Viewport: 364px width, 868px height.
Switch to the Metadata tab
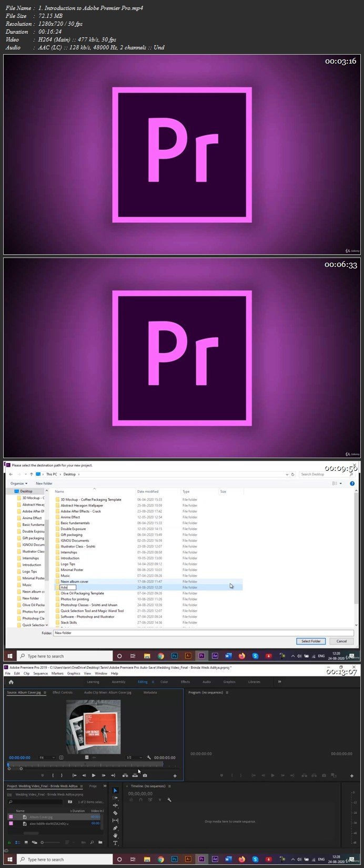pos(150,693)
